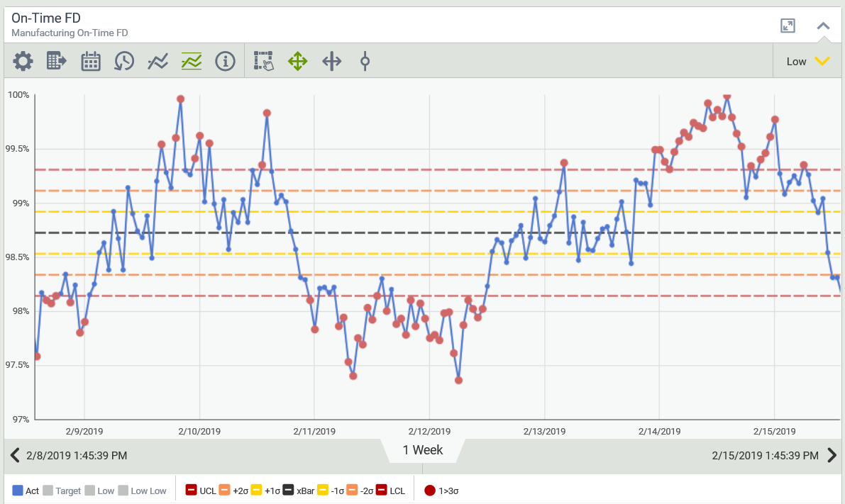Select the trend lines chart icon

click(x=158, y=61)
